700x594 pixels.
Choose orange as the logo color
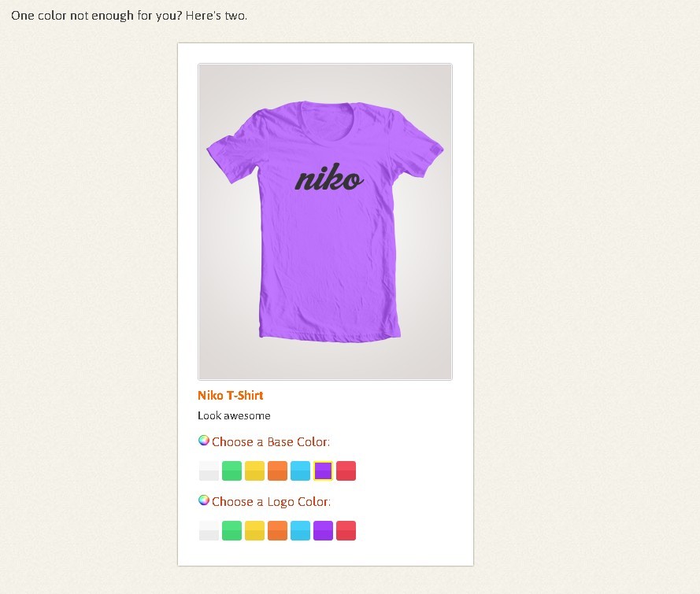coord(277,531)
